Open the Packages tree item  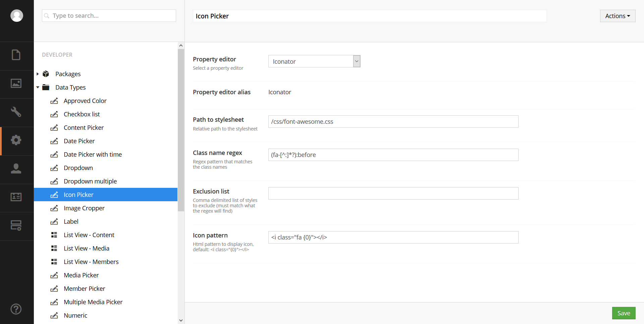68,74
